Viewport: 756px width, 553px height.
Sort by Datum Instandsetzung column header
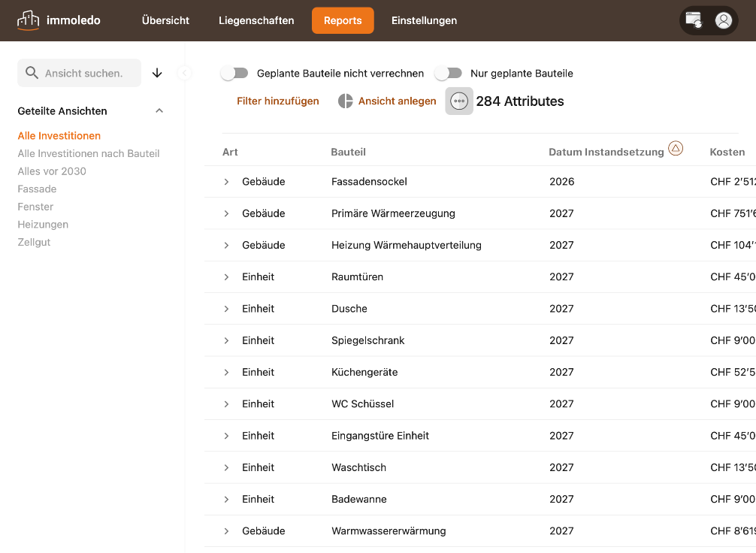click(x=606, y=153)
